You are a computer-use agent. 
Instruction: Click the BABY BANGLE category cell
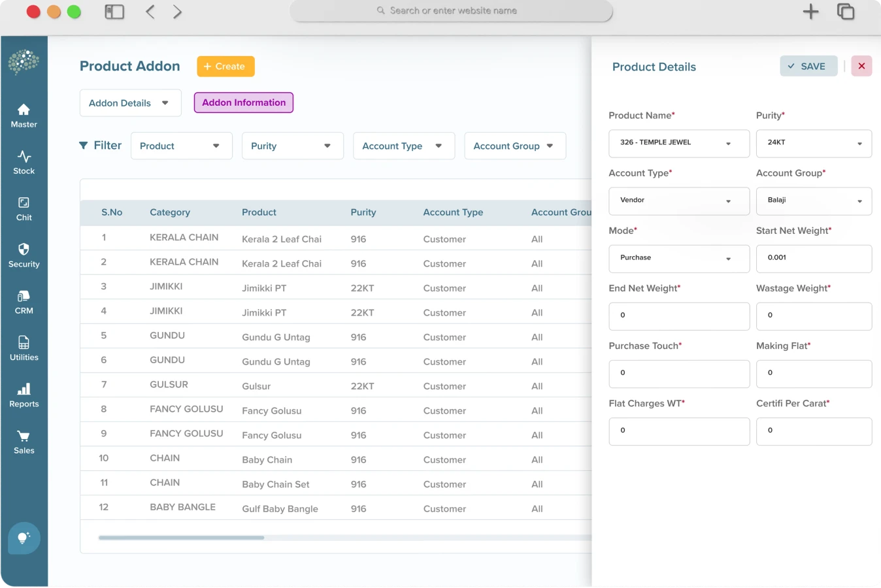182,507
